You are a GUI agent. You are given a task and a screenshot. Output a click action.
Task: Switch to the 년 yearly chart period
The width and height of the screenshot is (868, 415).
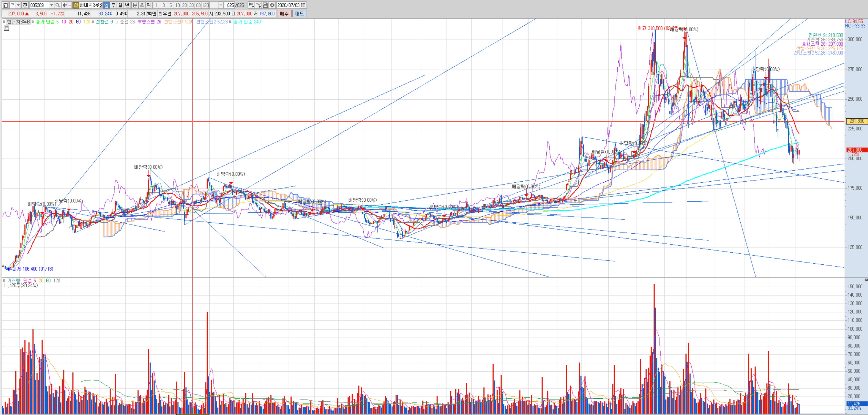[x=127, y=5]
